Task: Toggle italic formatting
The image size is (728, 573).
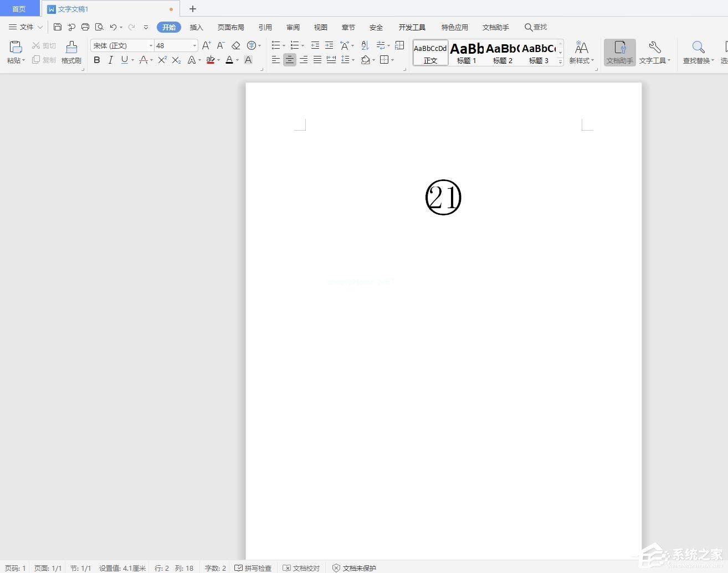Action: click(x=111, y=60)
